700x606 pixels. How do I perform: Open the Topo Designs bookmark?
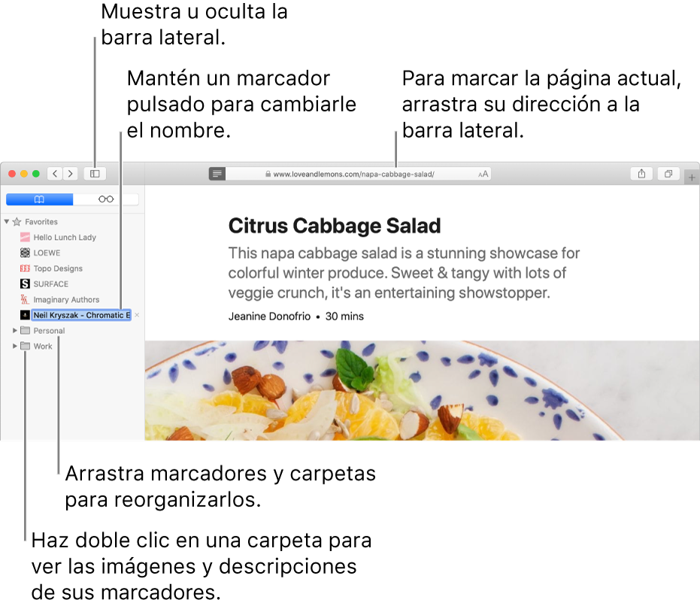point(58,268)
